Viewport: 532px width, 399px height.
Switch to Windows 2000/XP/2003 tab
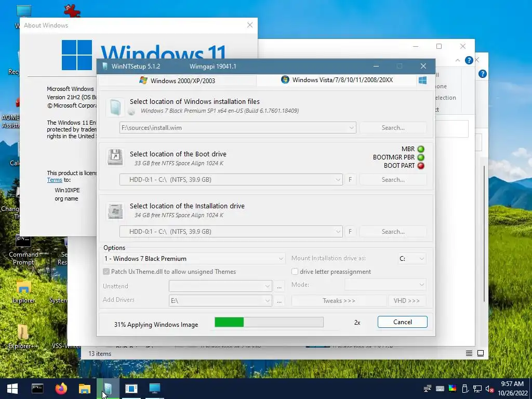click(x=177, y=81)
